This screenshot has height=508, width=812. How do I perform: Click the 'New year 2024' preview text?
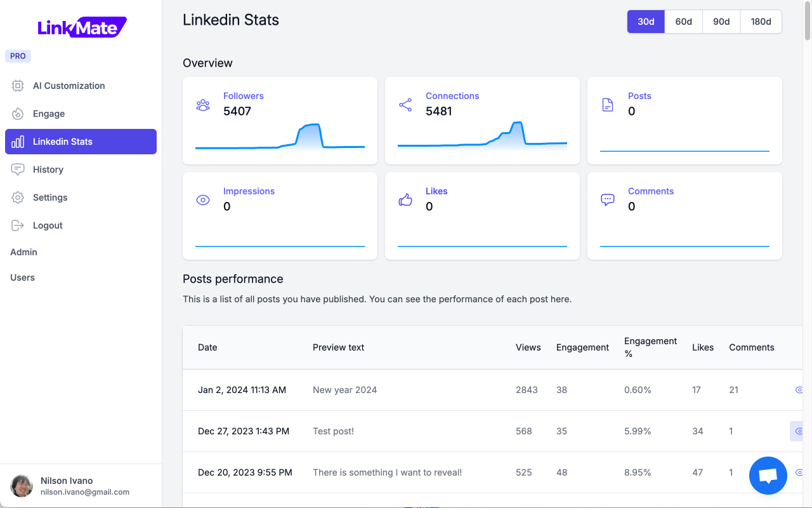pyautogui.click(x=344, y=390)
